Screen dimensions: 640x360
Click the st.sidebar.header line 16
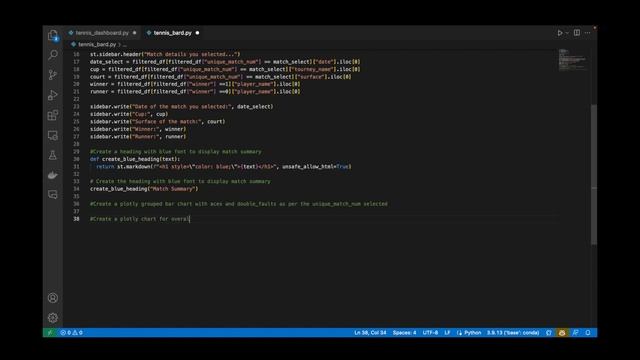(x=165, y=54)
